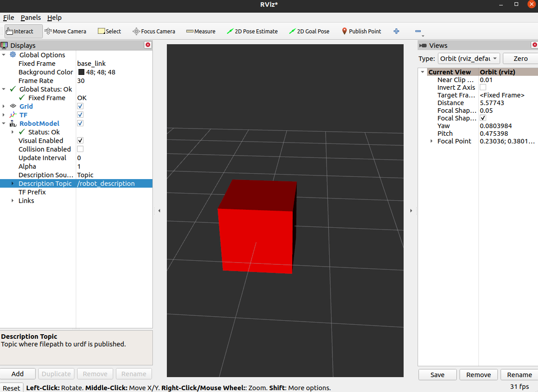Click the Reset button
This screenshot has height=392, width=538.
[x=11, y=388]
